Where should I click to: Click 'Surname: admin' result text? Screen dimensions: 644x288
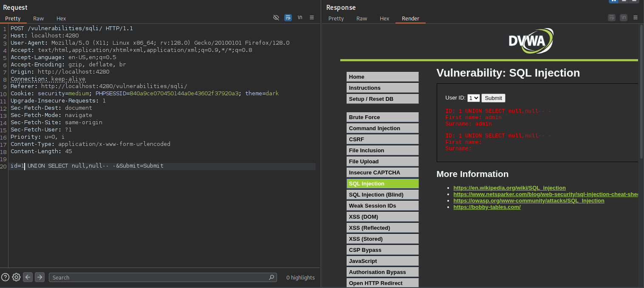pos(468,124)
